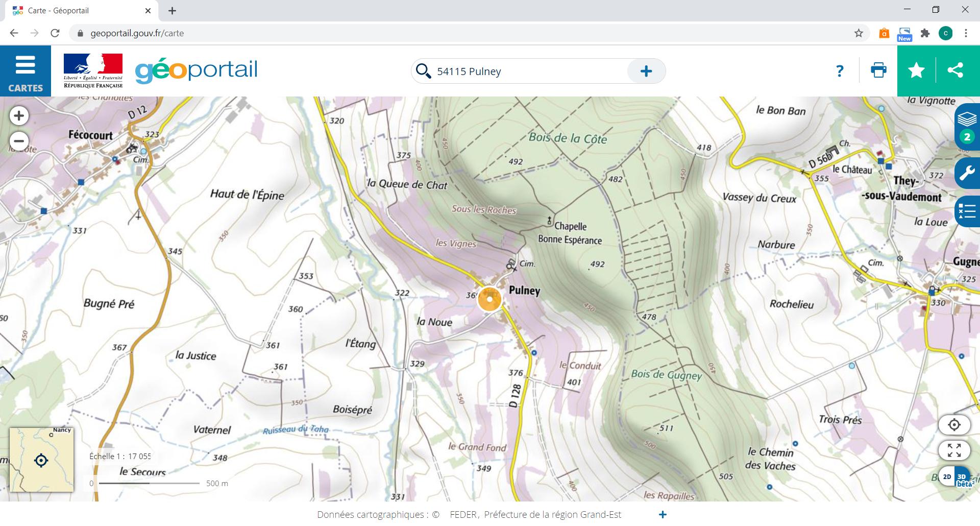Open the New-labeled extension icon
The width and height of the screenshot is (980, 526).
[x=904, y=34]
